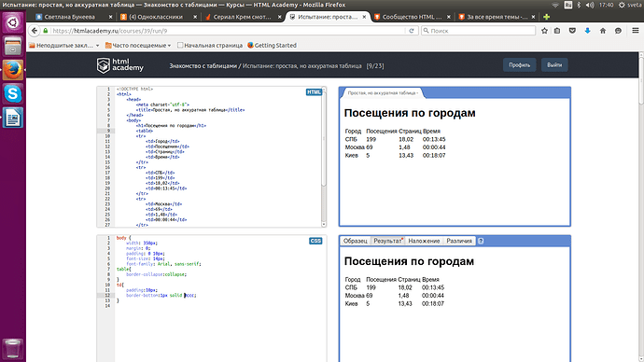Open the Знакомство с таблицами course link
Screen dimensions: 644x362
pyautogui.click(x=203, y=65)
